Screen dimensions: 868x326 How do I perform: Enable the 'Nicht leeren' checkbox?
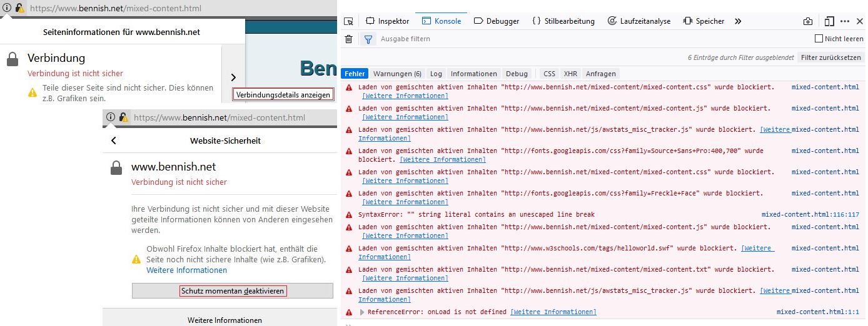(x=819, y=39)
